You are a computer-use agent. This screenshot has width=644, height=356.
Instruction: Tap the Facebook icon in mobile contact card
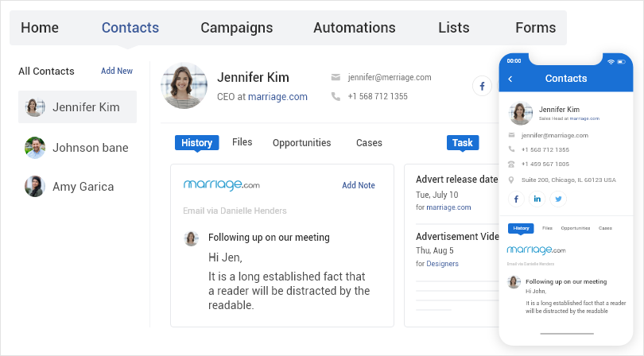point(516,199)
